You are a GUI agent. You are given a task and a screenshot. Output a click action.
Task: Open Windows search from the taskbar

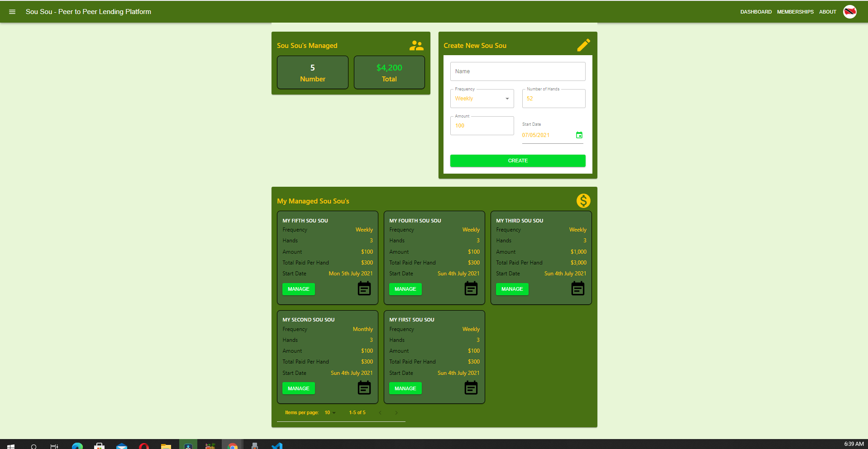(33, 446)
